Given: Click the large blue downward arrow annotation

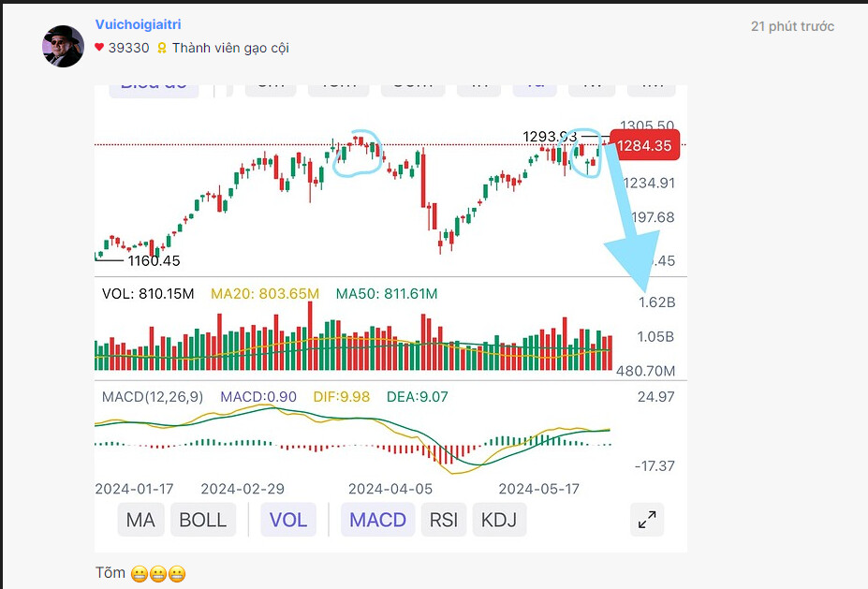Looking at the screenshot, I should tap(632, 234).
